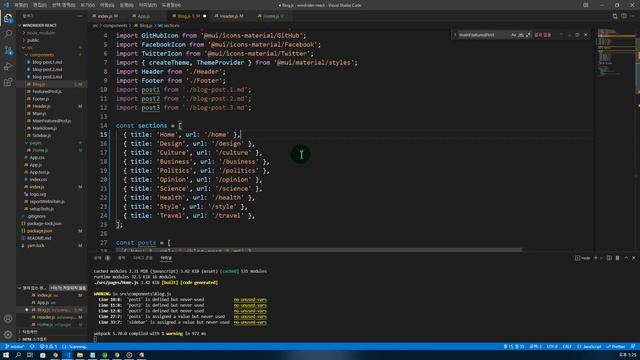Viewport: 640px width, 360px height.
Task: Expand the replace row in find widget
Action: pos(455,35)
